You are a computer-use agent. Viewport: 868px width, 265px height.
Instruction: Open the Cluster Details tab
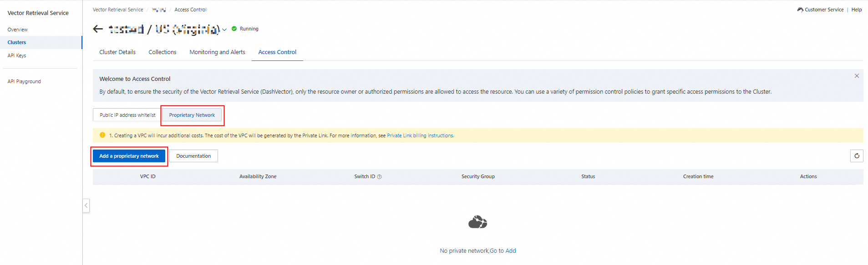click(117, 52)
